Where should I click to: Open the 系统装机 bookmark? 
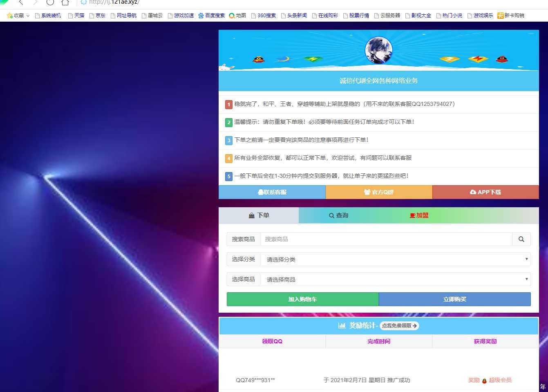(x=48, y=16)
